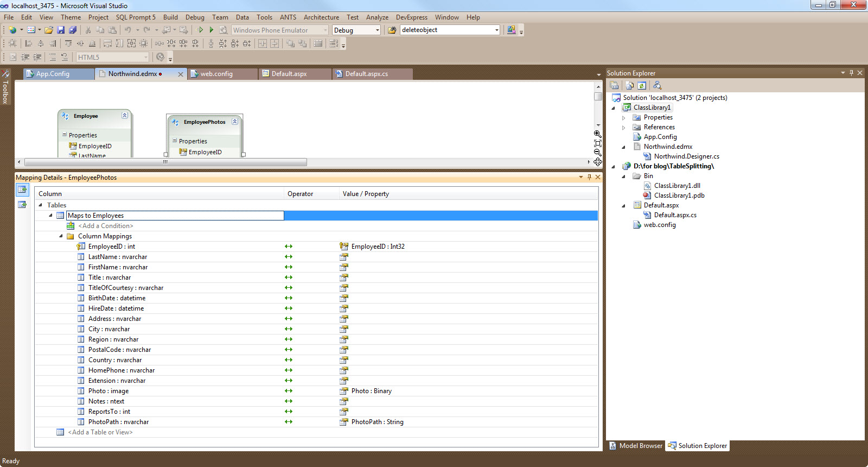Screen dimensions: 868x467
Task: Click the pan thumbnail viewer icon in the designer
Action: click(597, 162)
